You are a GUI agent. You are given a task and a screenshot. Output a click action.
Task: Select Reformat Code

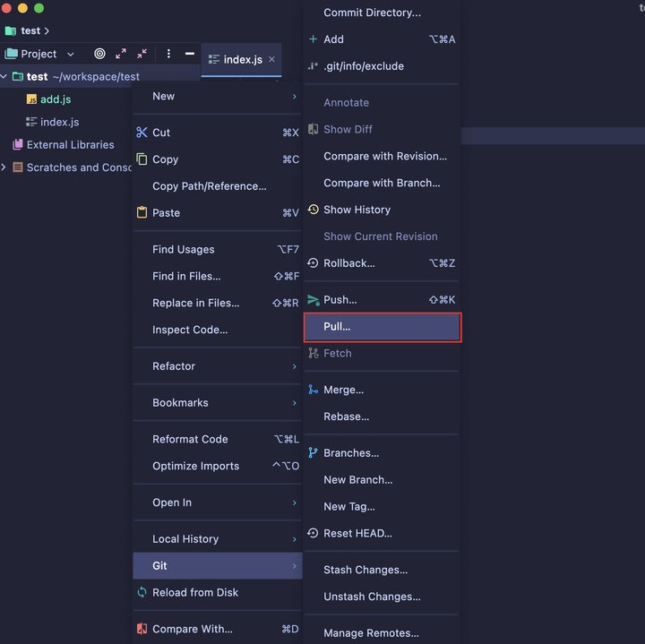(x=217, y=439)
